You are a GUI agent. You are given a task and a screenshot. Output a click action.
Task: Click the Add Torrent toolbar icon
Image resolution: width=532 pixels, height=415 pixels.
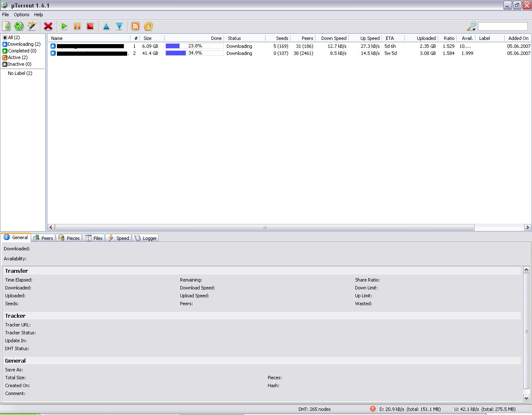tap(6, 26)
